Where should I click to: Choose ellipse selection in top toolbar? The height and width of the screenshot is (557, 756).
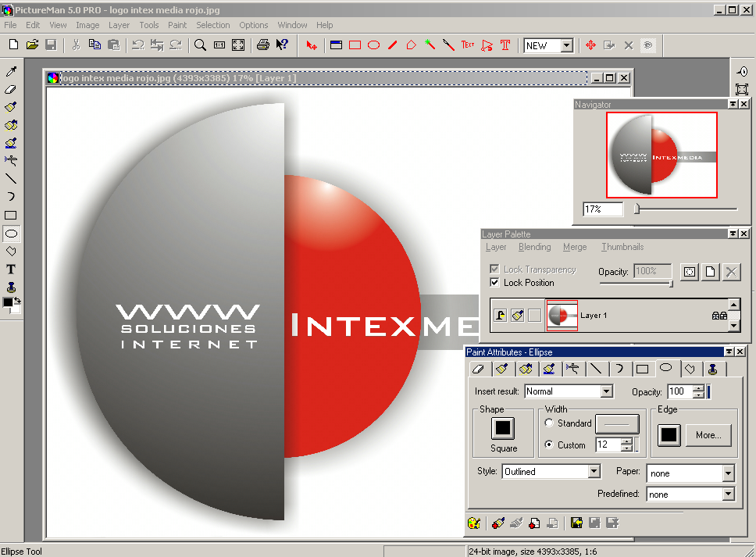point(373,45)
